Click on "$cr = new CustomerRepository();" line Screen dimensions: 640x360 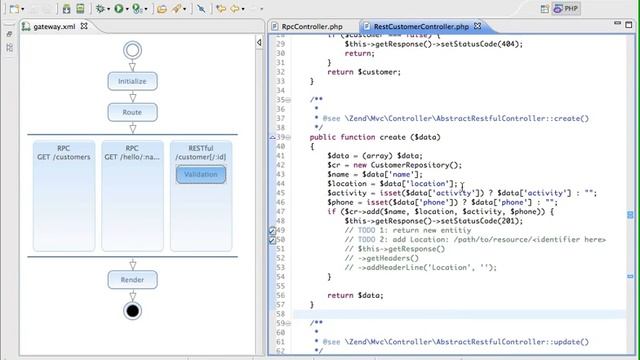point(394,165)
